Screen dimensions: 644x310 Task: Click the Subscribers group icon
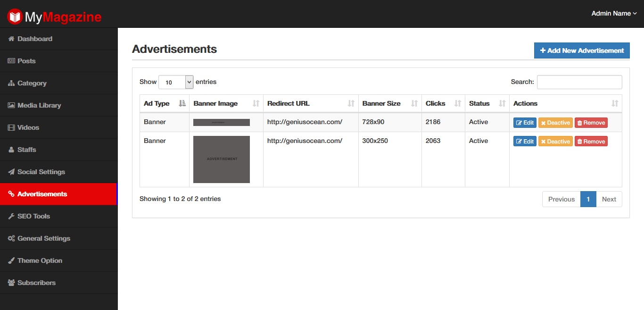click(11, 283)
